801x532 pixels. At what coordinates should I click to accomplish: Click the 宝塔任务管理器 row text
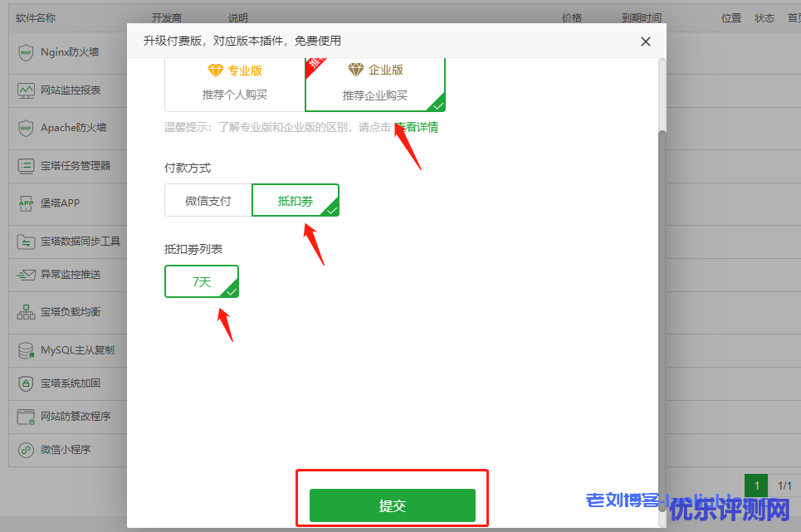76,165
